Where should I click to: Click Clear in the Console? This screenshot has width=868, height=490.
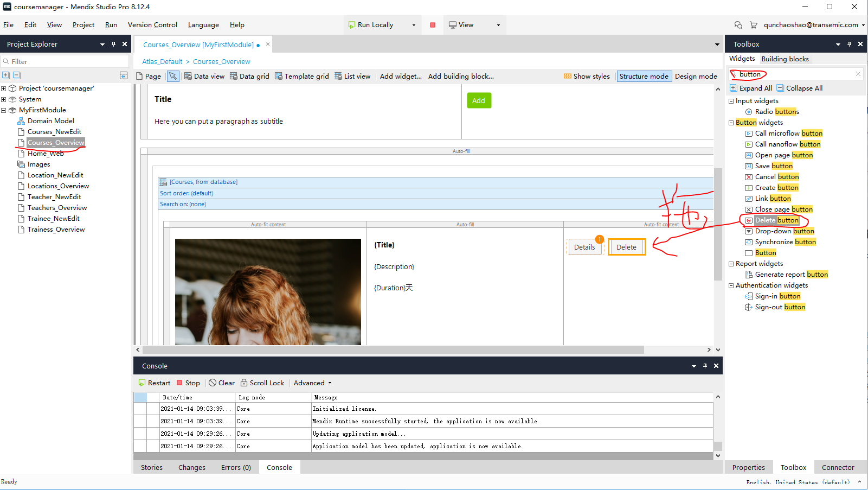point(222,383)
